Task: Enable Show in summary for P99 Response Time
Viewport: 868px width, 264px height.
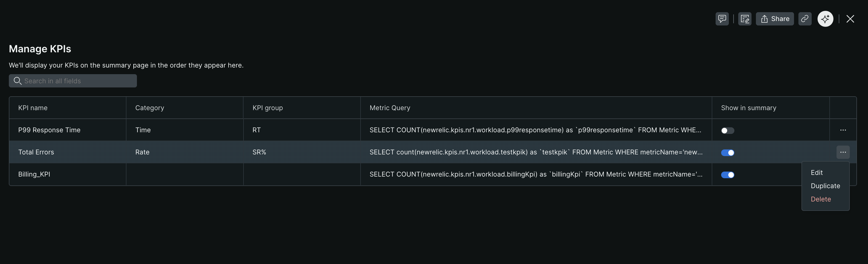Action: click(x=727, y=130)
